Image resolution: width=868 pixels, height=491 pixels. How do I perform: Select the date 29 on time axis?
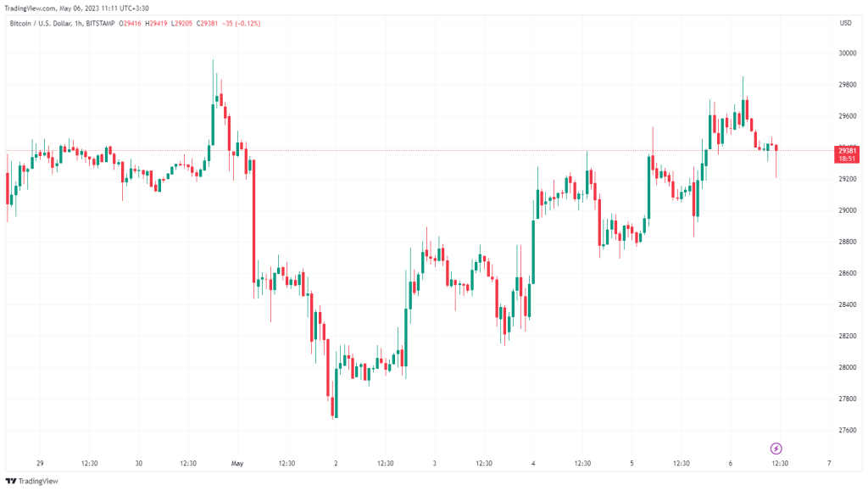(40, 463)
